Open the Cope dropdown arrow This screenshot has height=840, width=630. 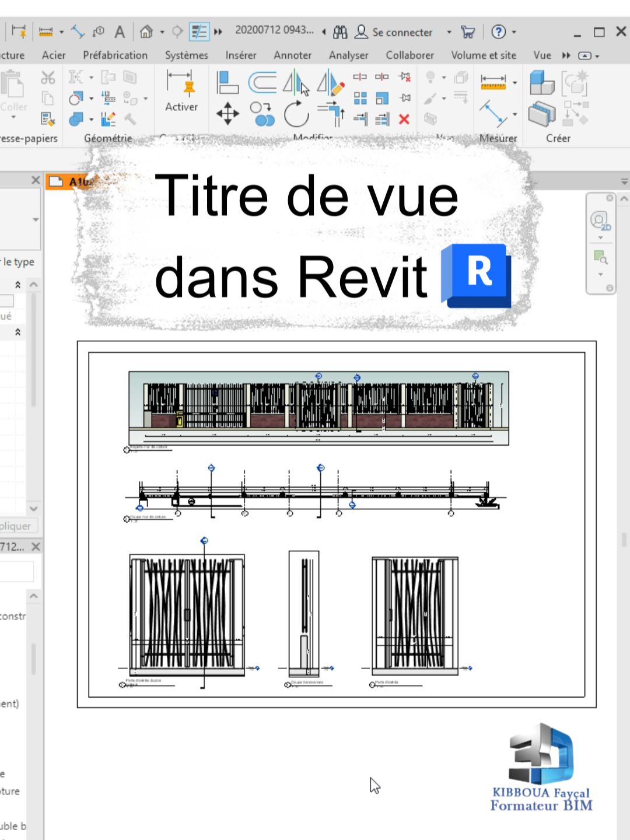pyautogui.click(x=92, y=78)
